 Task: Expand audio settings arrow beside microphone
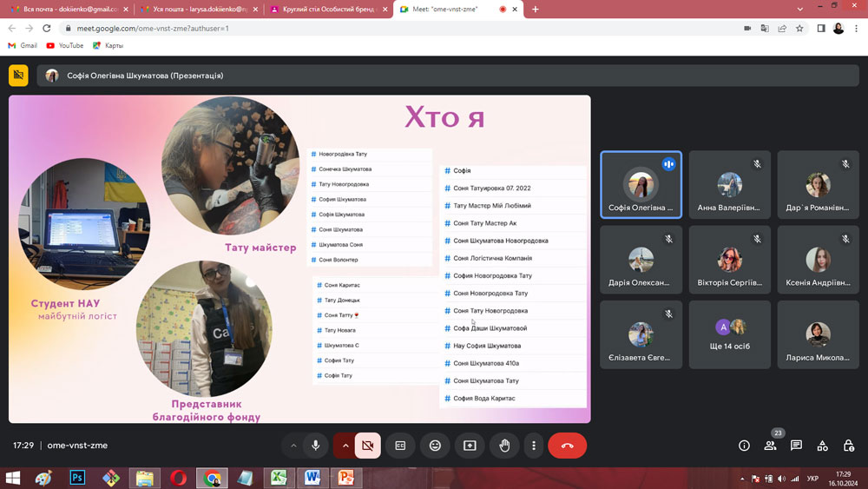tap(293, 446)
